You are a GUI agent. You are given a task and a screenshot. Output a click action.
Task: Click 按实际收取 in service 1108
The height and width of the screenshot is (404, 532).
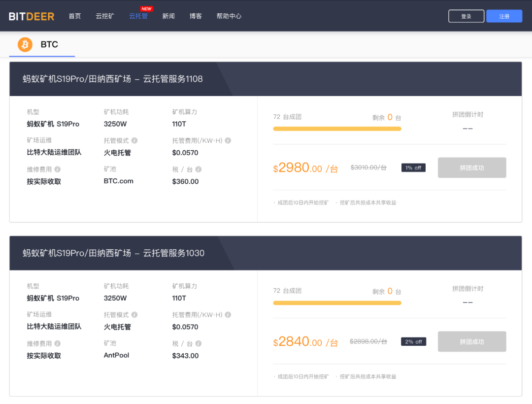point(44,181)
